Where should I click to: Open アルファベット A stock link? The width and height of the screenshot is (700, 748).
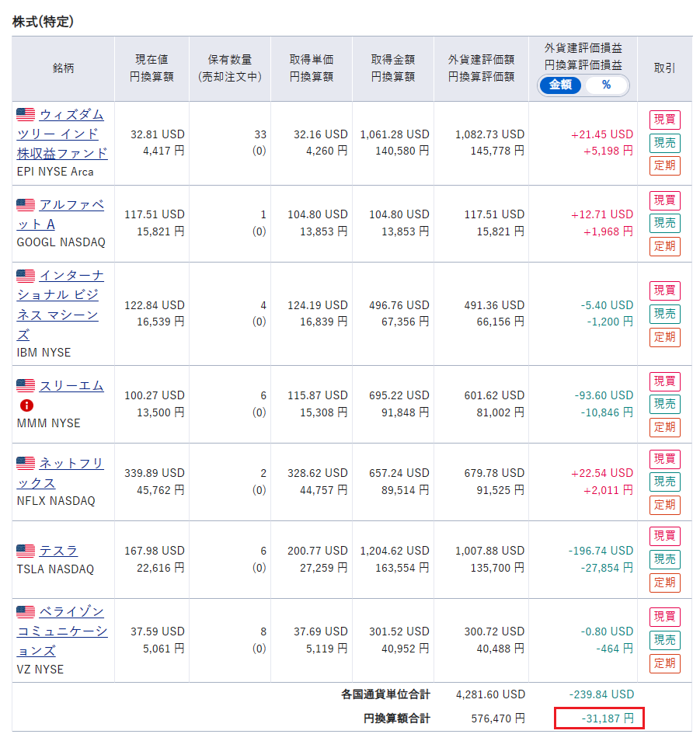[60, 214]
